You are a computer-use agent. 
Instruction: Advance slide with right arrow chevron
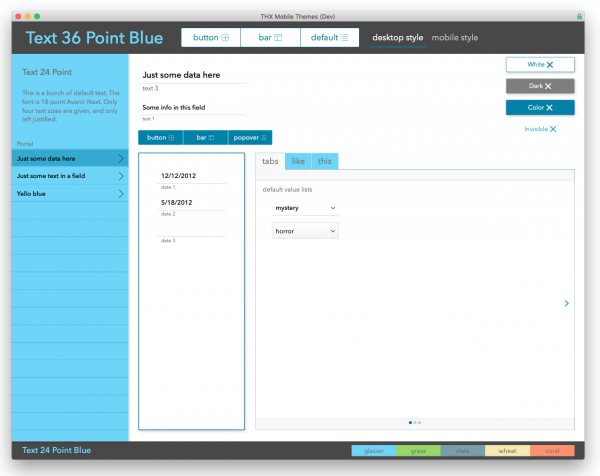(x=567, y=303)
